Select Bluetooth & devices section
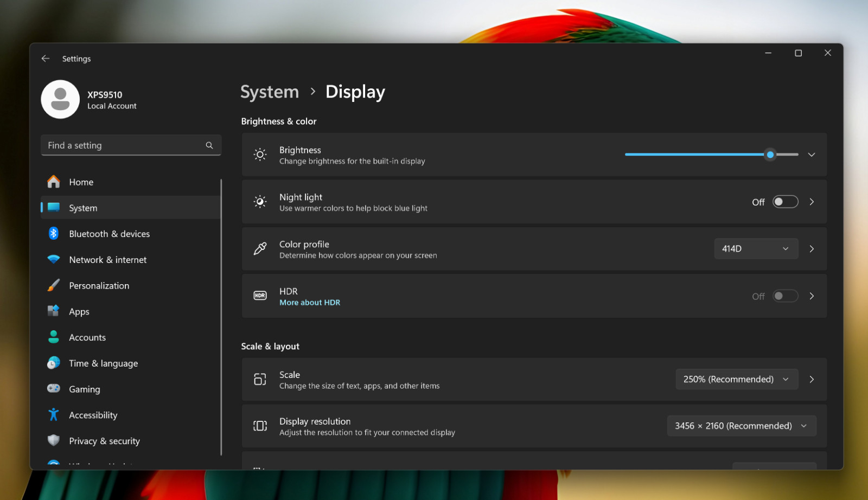 point(131,234)
